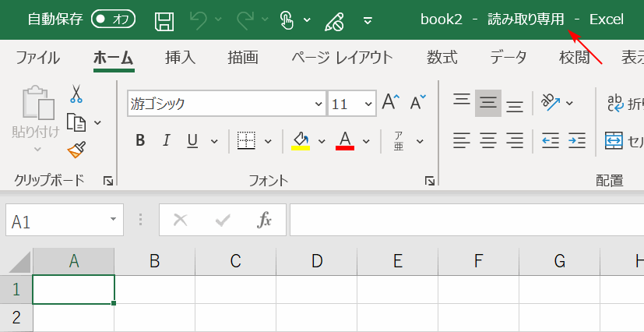Toggle Italic formatting
The width and height of the screenshot is (644, 332).
click(167, 141)
